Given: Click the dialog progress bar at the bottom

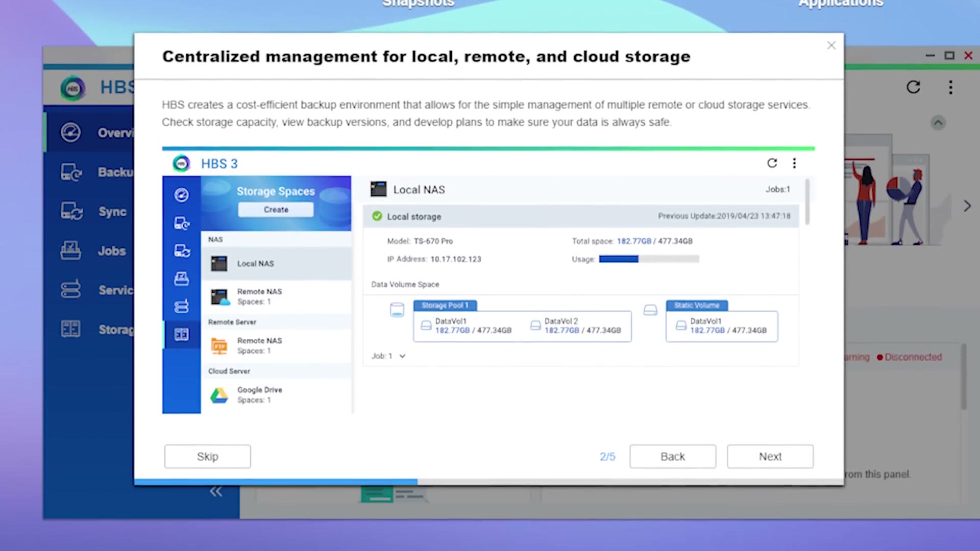Looking at the screenshot, I should coord(488,482).
